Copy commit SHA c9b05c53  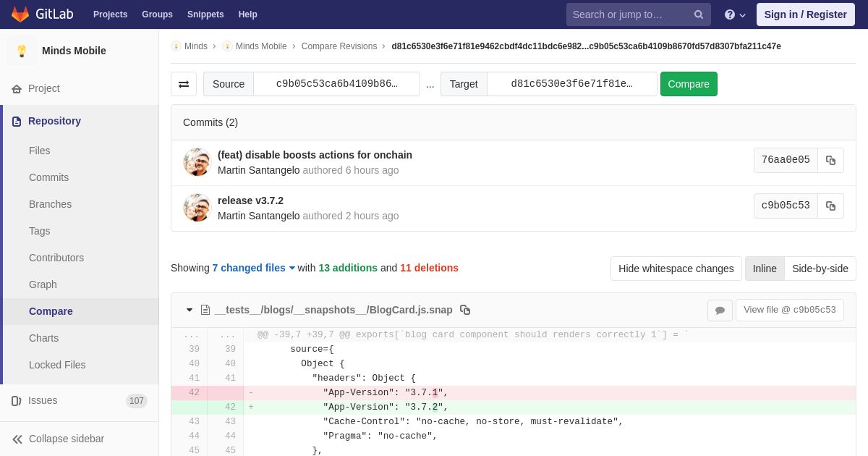click(x=830, y=206)
